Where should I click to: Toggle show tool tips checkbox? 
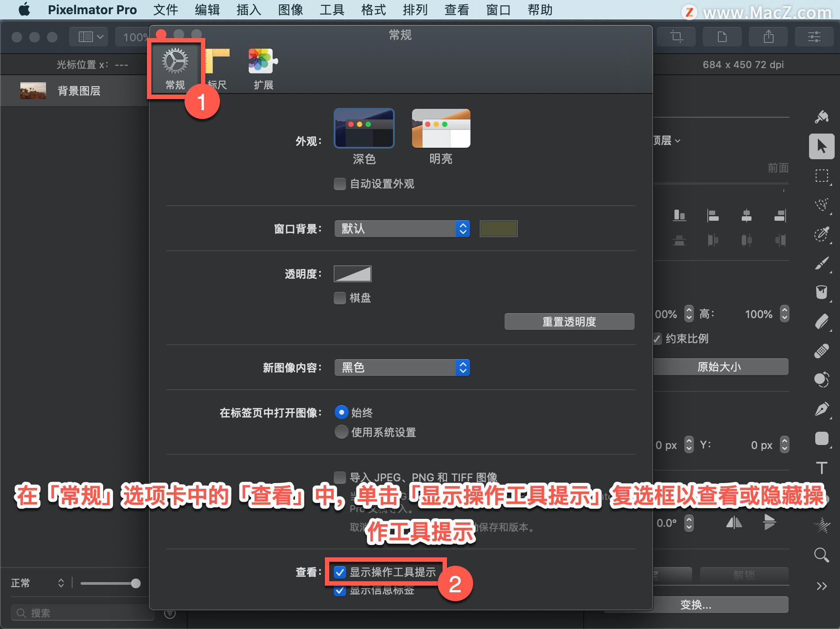pos(340,572)
